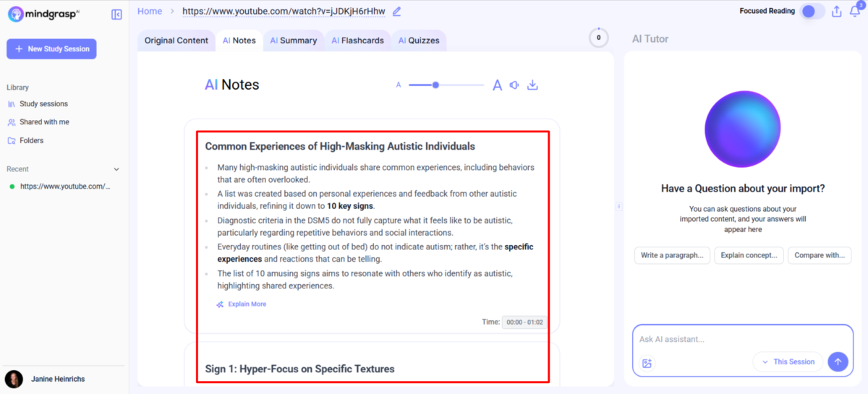Download the AI Notes

(x=532, y=85)
